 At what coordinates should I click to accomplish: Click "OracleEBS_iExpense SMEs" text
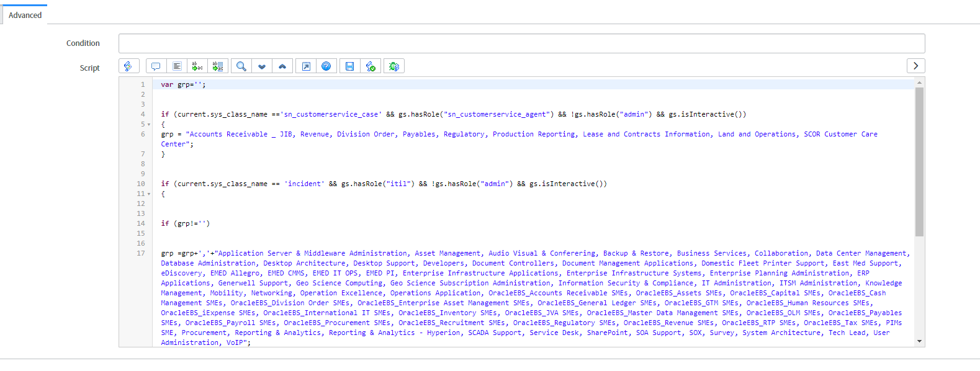208,313
